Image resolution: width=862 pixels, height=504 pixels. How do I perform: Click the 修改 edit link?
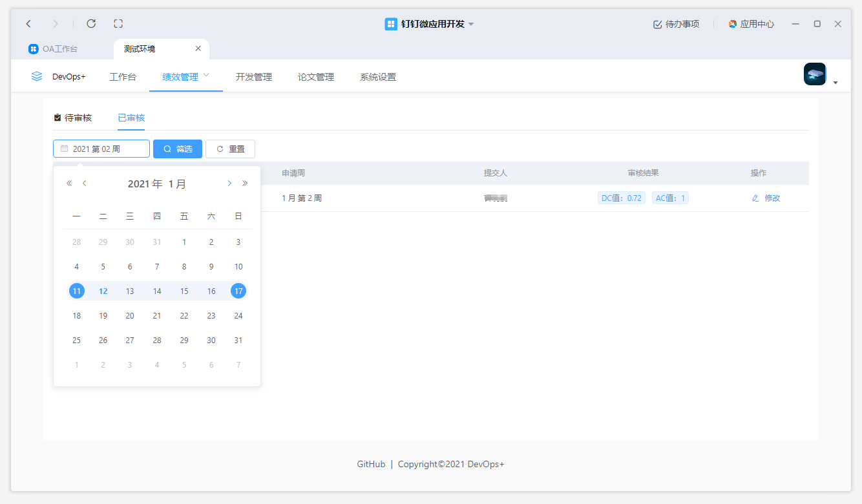(766, 198)
